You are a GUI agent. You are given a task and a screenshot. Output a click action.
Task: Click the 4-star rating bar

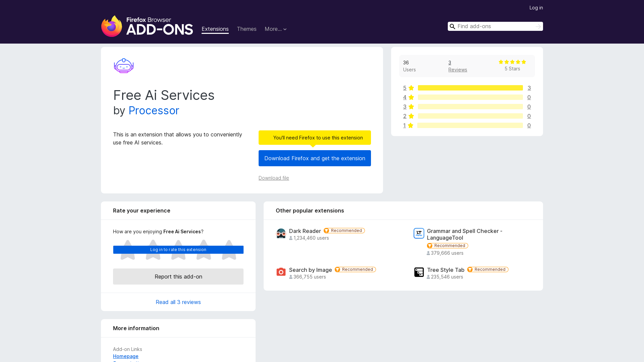(x=470, y=97)
